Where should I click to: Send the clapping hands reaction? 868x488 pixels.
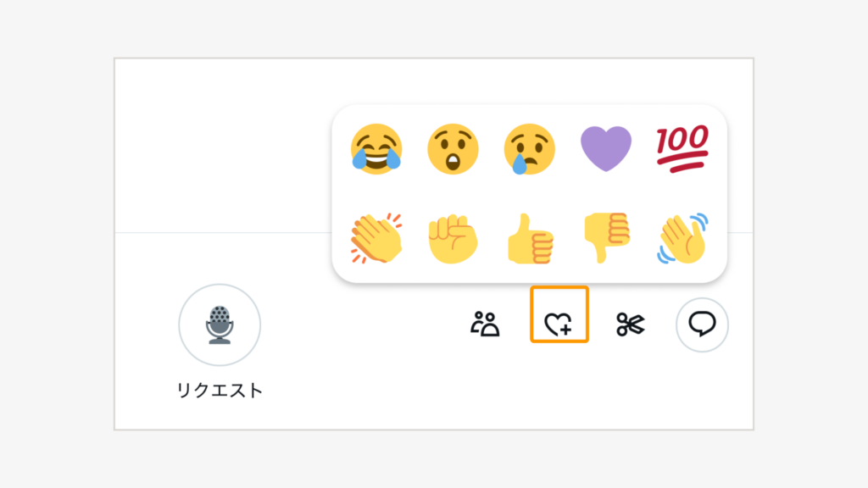[x=376, y=238]
